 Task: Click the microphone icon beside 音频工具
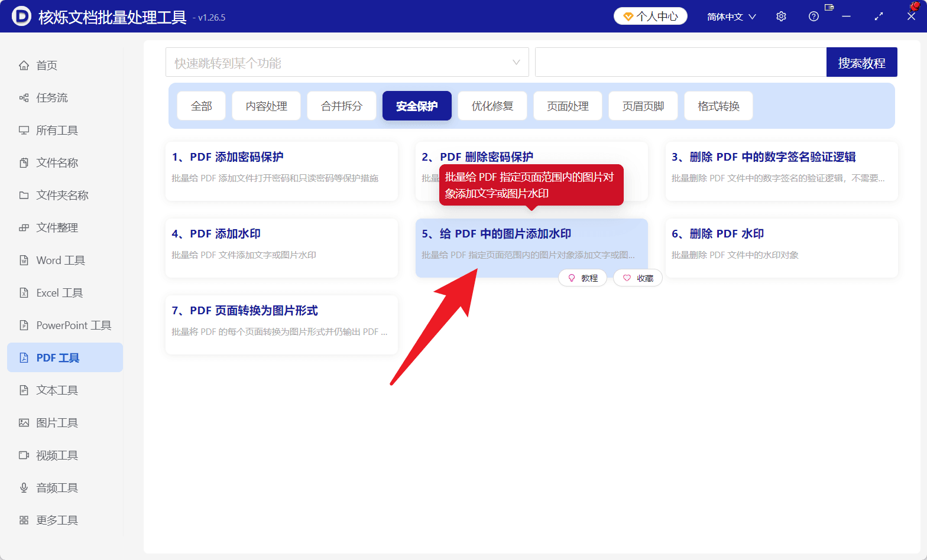point(24,487)
